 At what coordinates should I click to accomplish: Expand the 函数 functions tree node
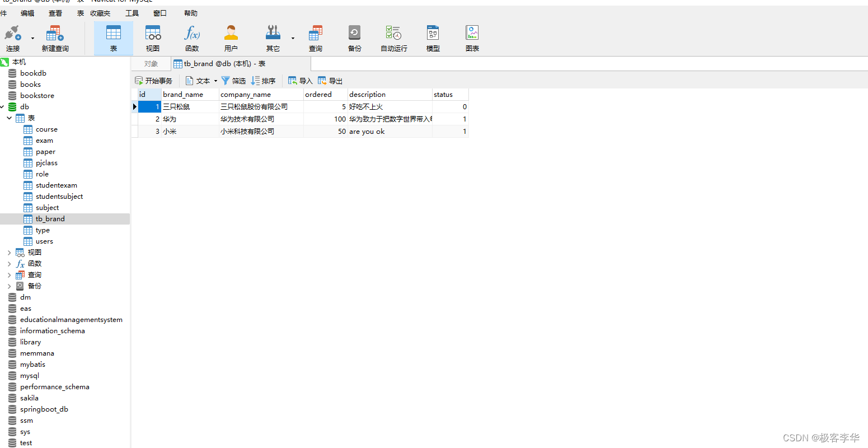(x=10, y=264)
